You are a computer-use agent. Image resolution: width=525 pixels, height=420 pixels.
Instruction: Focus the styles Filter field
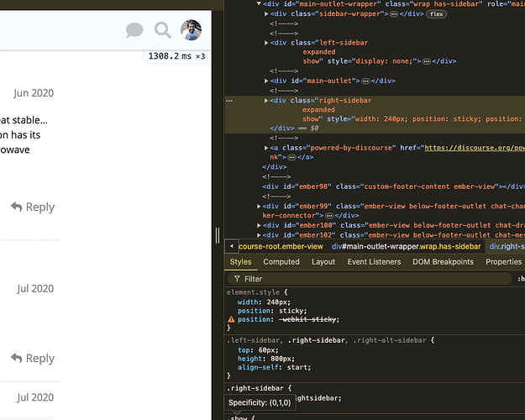[x=370, y=279]
